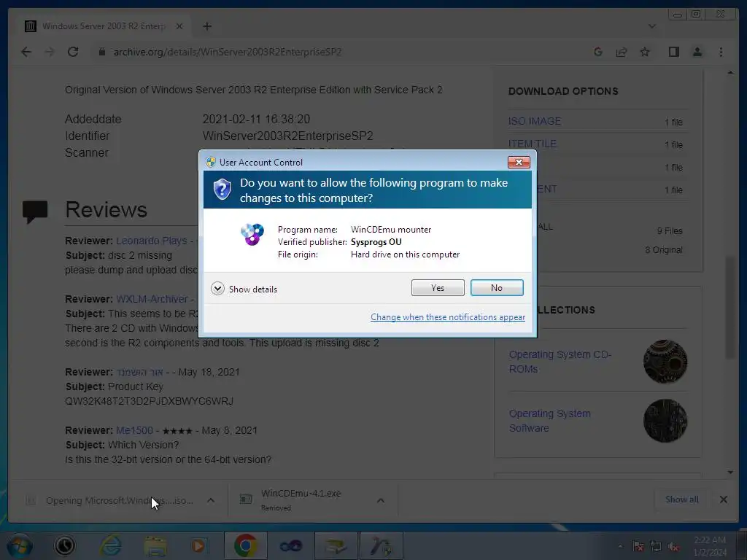
Task: Open reviewer WXLM-Archiver profile
Action: (152, 299)
